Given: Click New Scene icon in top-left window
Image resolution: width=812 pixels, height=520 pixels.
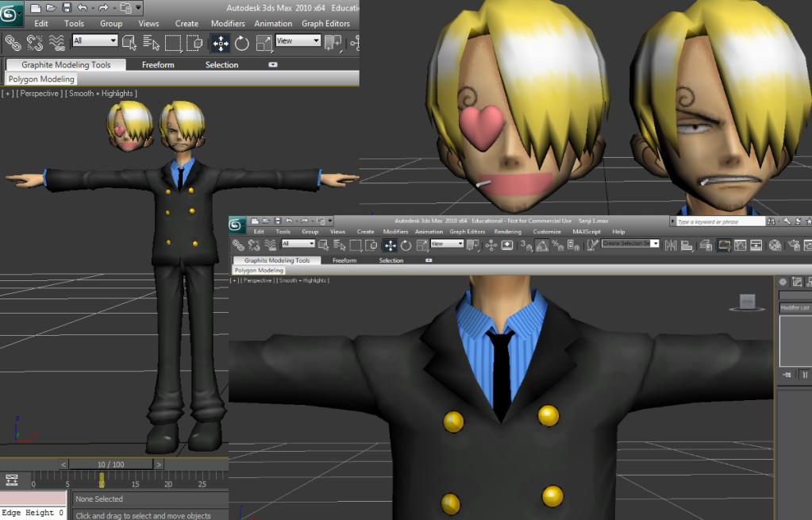Looking at the screenshot, I should 35,8.
